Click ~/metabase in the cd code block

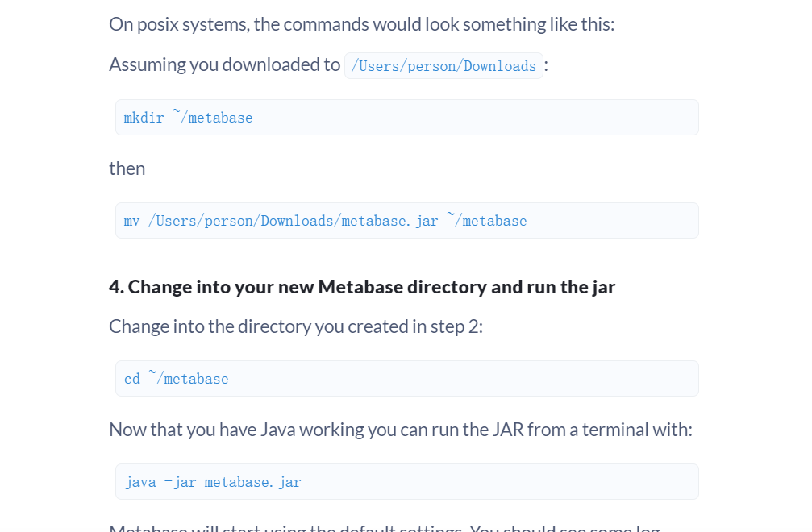pyautogui.click(x=189, y=379)
